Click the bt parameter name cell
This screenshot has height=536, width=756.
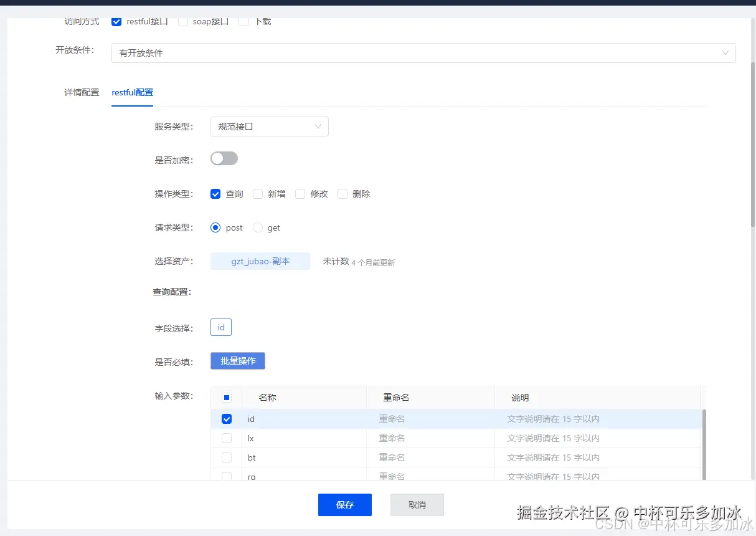point(304,457)
